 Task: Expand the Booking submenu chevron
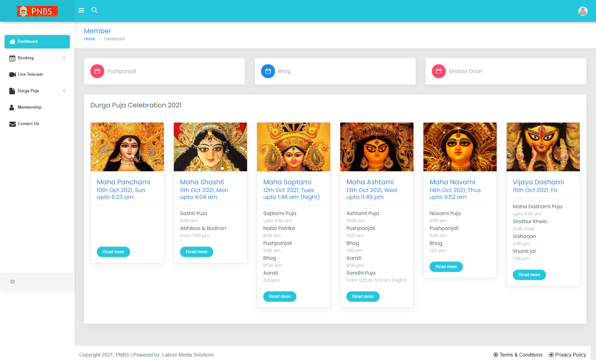coord(64,58)
